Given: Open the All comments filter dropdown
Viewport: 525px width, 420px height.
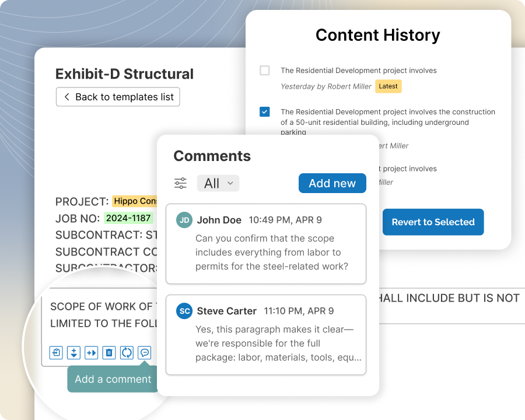Looking at the screenshot, I should click(218, 183).
